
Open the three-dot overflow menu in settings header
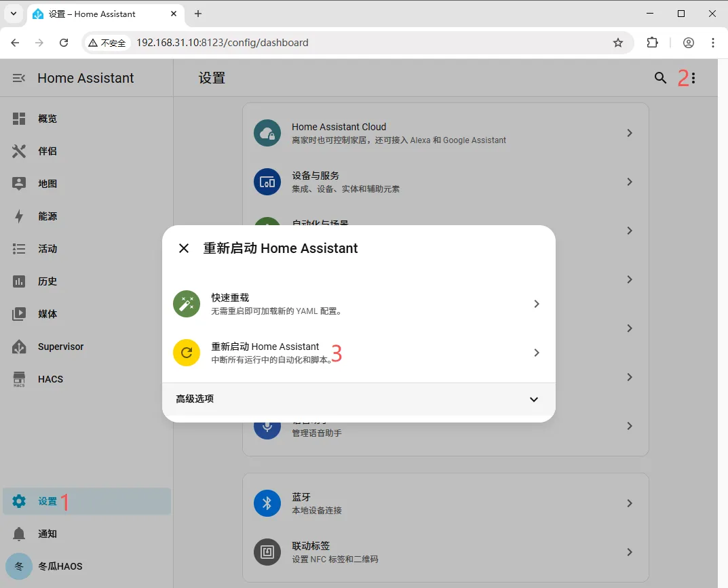(x=693, y=78)
